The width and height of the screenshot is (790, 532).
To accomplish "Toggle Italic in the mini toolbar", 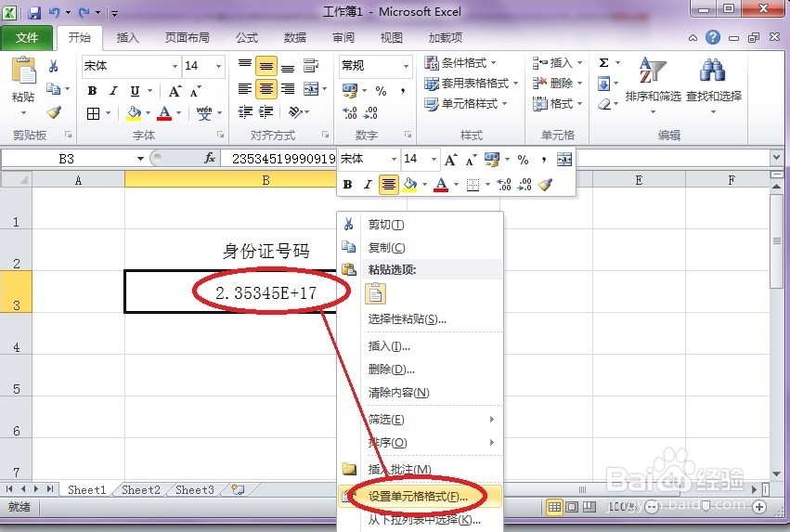I will click(x=368, y=185).
